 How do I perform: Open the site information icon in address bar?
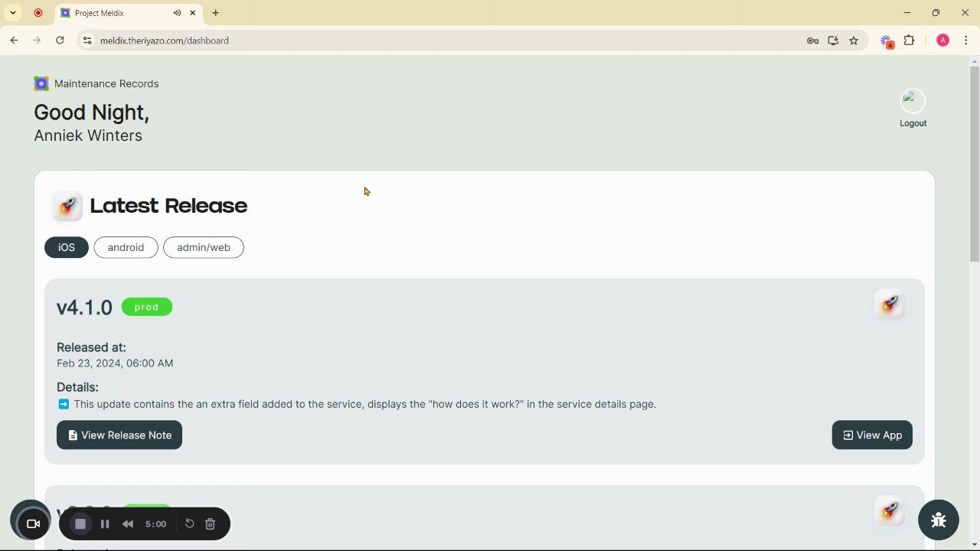click(x=87, y=41)
